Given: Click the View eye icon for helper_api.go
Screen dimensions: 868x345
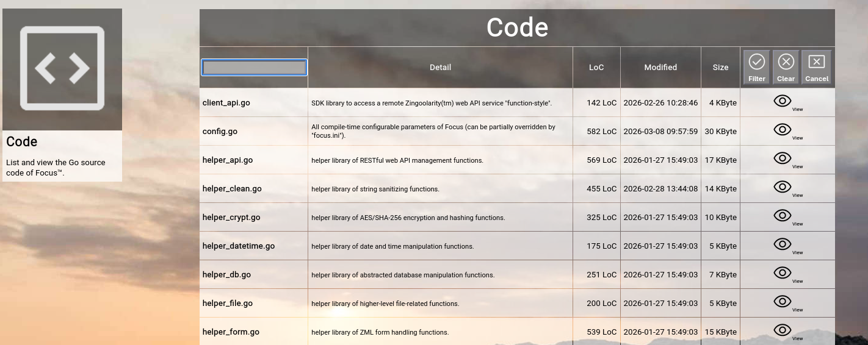Looking at the screenshot, I should [783, 159].
